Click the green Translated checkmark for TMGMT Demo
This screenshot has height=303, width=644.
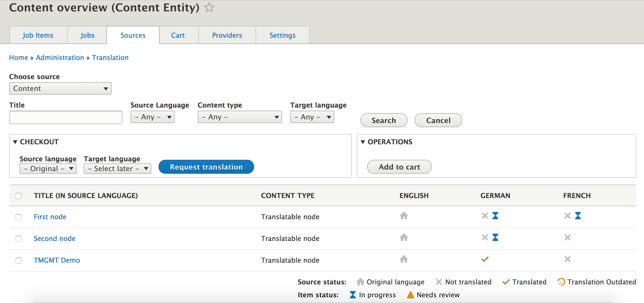click(x=484, y=259)
